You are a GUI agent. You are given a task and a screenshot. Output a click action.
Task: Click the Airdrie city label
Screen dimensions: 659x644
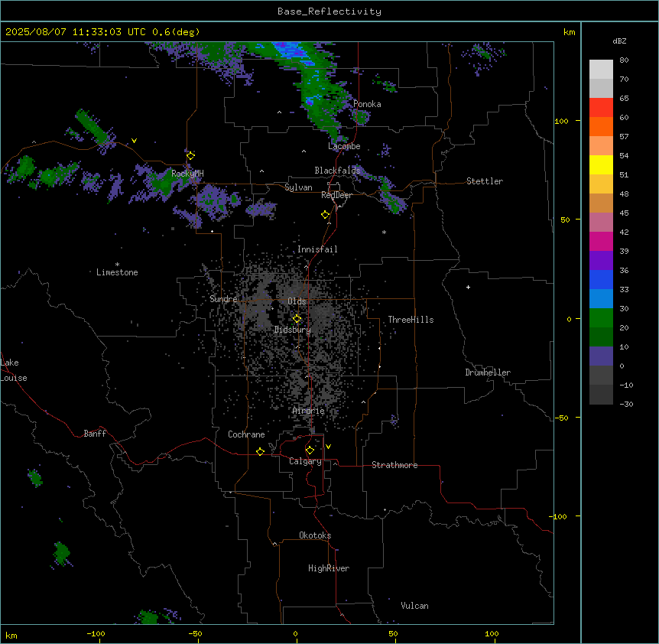tap(309, 411)
